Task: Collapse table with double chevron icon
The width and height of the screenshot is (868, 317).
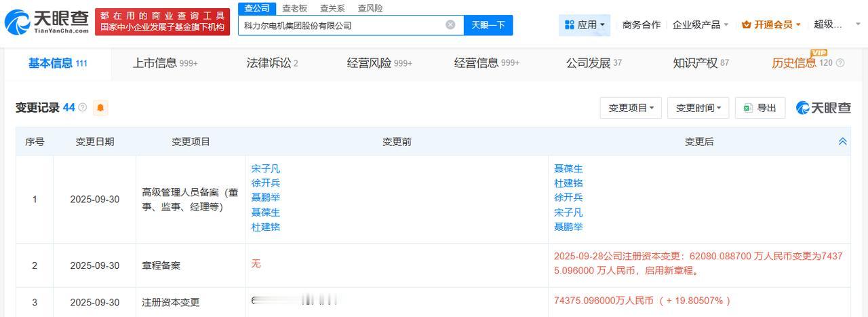Action: click(842, 142)
